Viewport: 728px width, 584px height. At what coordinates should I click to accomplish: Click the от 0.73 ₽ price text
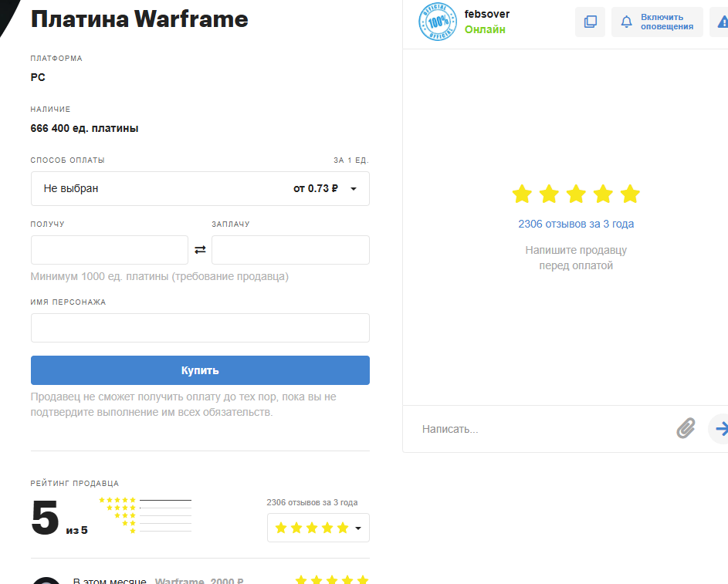pyautogui.click(x=316, y=188)
